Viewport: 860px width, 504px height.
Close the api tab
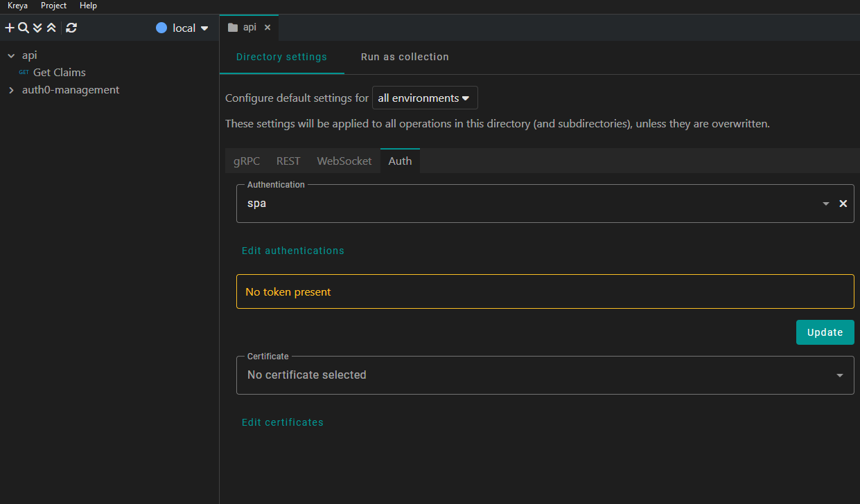[x=267, y=28]
